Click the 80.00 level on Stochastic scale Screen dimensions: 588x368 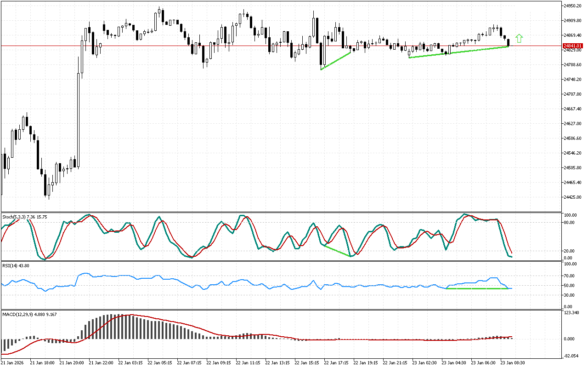tap(570, 223)
